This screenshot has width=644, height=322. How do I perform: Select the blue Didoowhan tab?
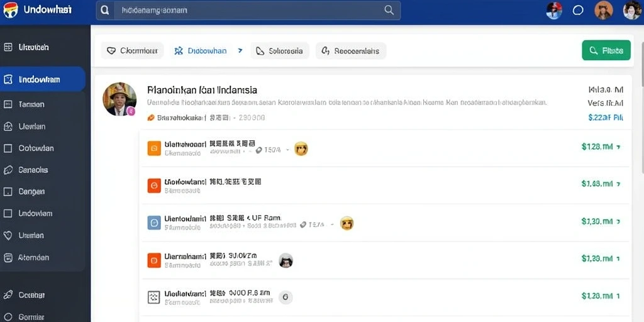(x=201, y=51)
